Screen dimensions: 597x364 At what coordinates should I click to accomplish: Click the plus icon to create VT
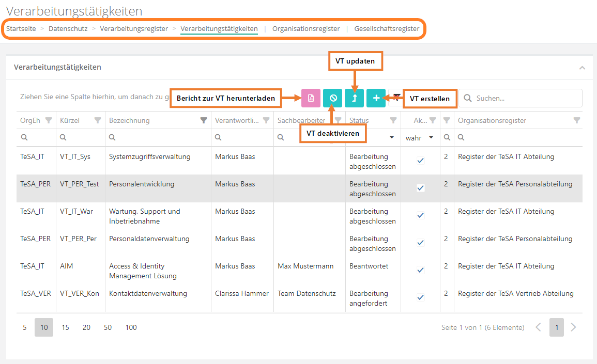(376, 98)
